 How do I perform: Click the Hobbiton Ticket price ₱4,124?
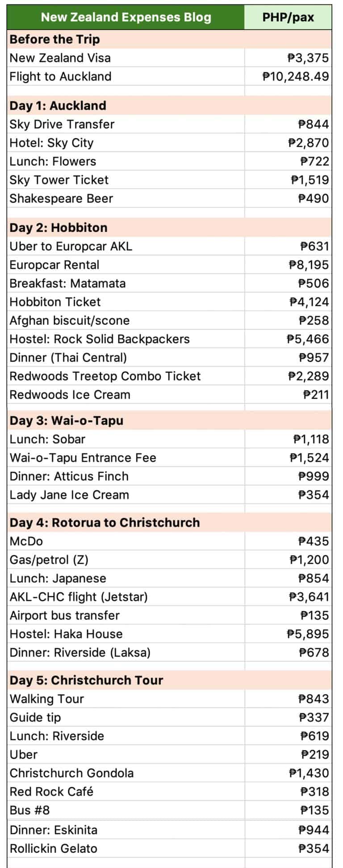(x=309, y=302)
